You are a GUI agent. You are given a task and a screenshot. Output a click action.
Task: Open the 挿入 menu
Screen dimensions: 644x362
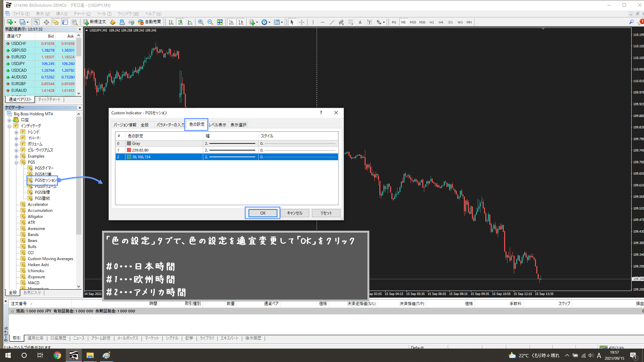pyautogui.click(x=62, y=14)
